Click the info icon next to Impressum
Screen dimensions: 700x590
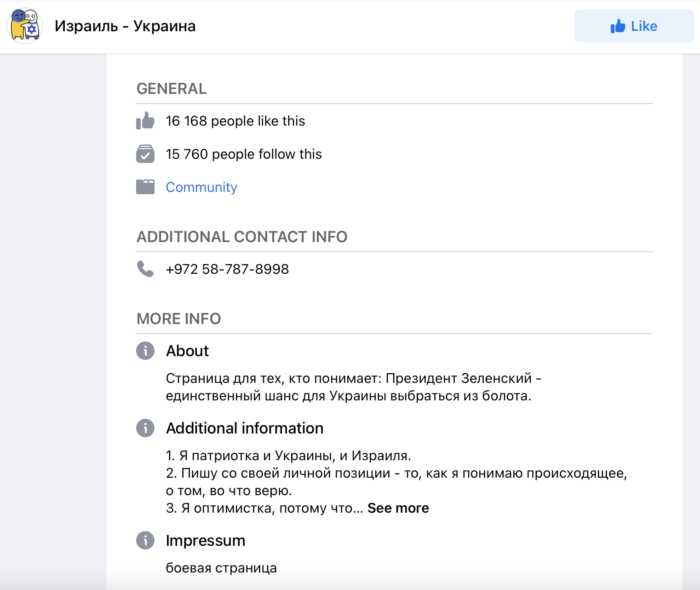145,540
